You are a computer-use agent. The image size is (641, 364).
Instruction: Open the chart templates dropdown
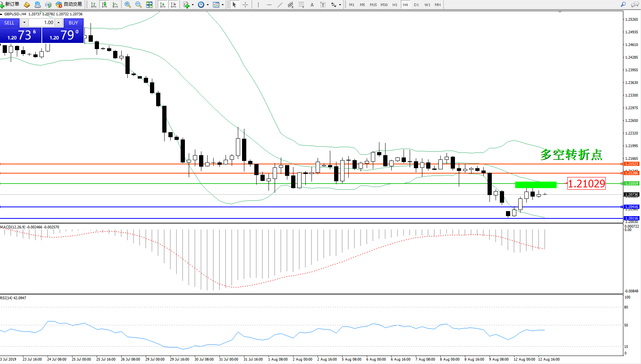[x=222, y=5]
